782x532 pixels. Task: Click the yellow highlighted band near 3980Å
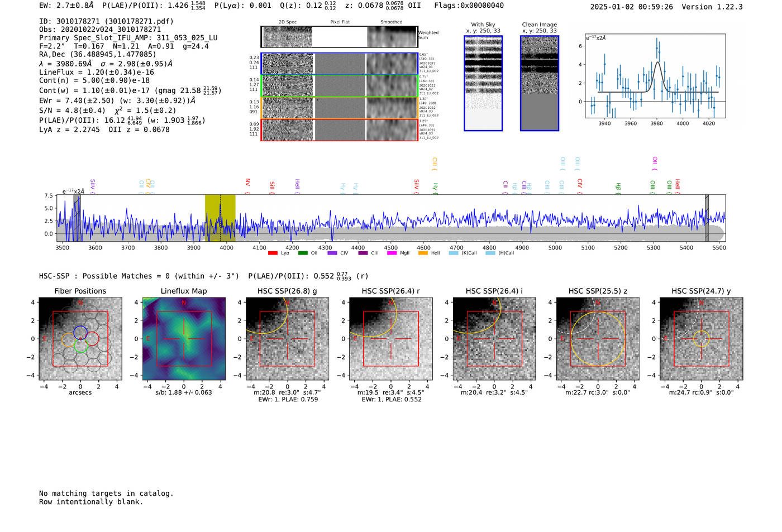[220, 218]
